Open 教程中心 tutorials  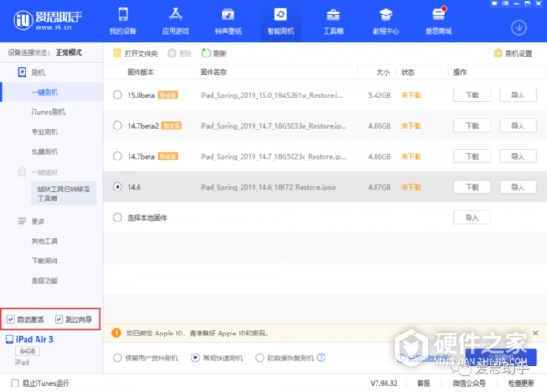[x=386, y=21]
